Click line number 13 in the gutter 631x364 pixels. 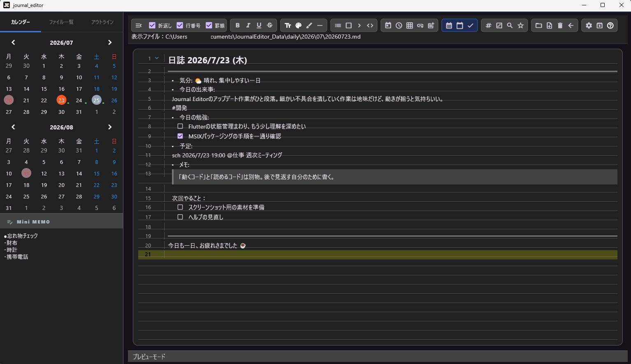click(x=149, y=173)
